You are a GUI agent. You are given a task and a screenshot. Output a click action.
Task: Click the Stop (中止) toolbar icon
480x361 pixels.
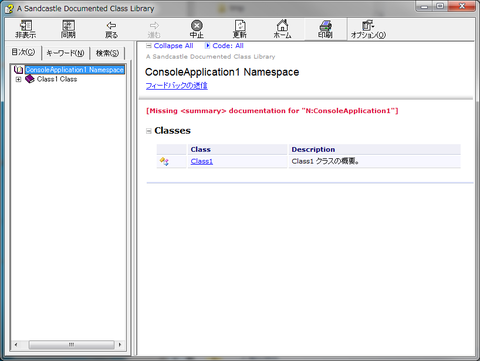point(197,29)
